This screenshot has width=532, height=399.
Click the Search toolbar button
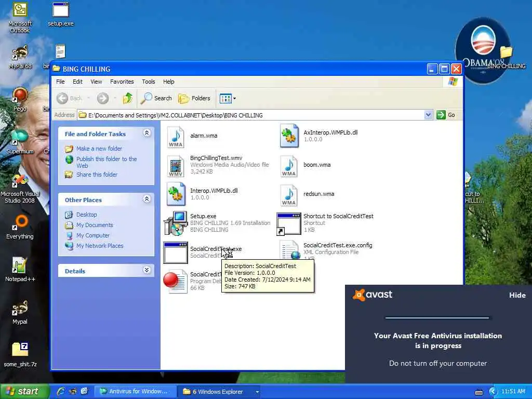156,98
